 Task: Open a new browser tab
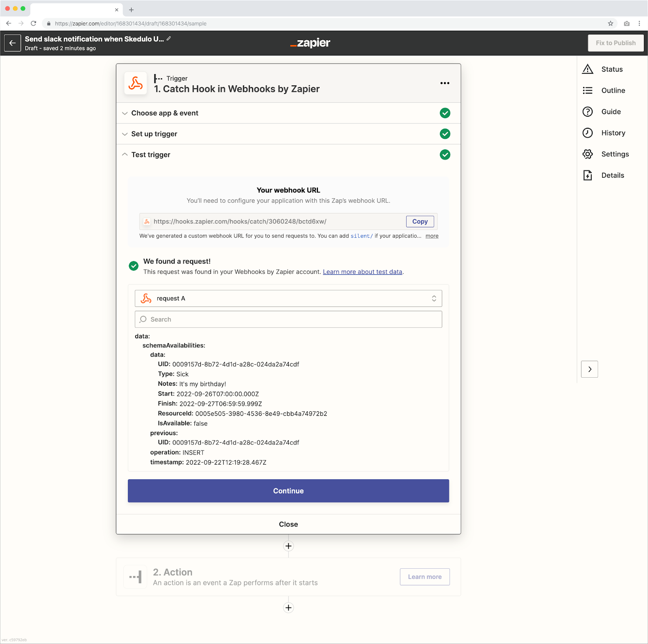point(131,10)
